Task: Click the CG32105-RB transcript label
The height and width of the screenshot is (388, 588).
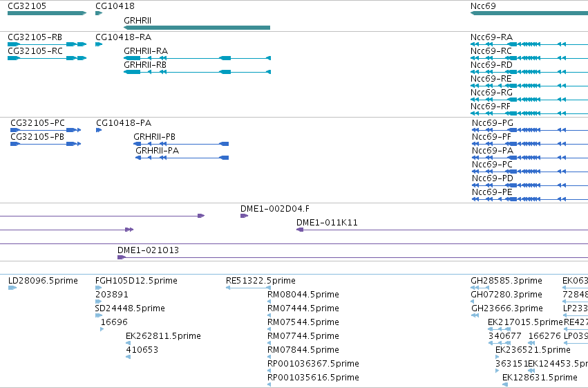Action: click(35, 37)
